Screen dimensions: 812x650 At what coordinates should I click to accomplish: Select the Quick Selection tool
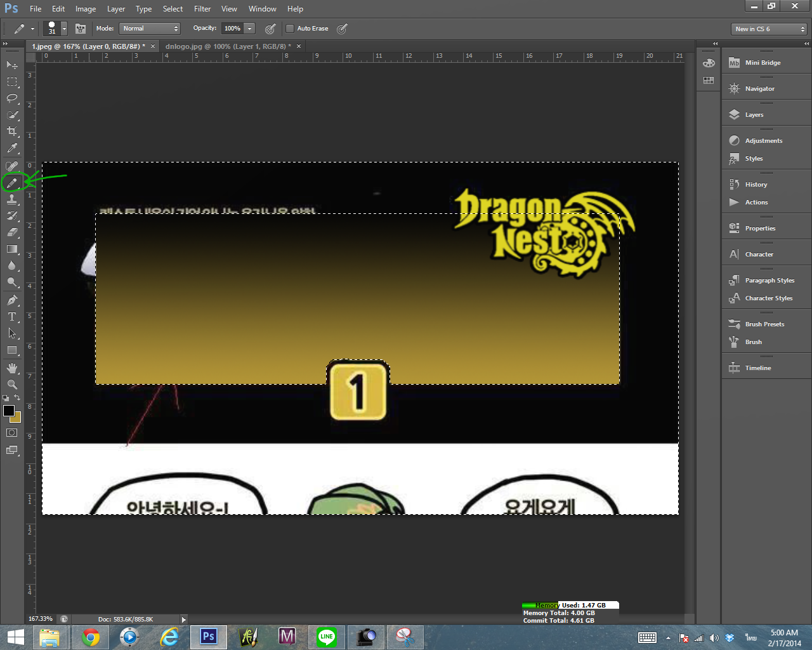click(12, 115)
